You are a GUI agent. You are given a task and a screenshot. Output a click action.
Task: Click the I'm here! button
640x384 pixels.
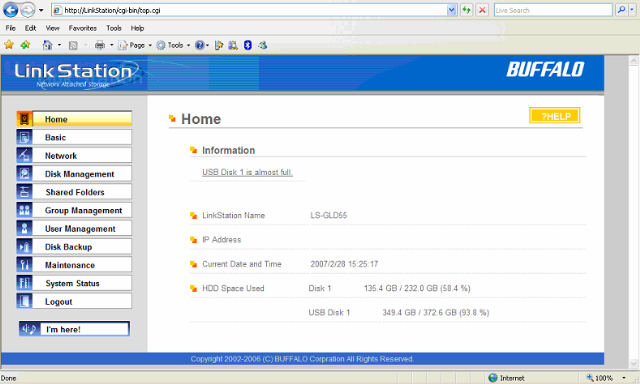coord(74,329)
